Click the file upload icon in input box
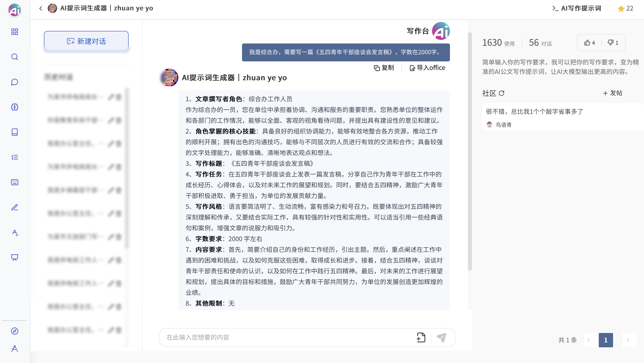The width and height of the screenshot is (644, 363). click(x=421, y=337)
